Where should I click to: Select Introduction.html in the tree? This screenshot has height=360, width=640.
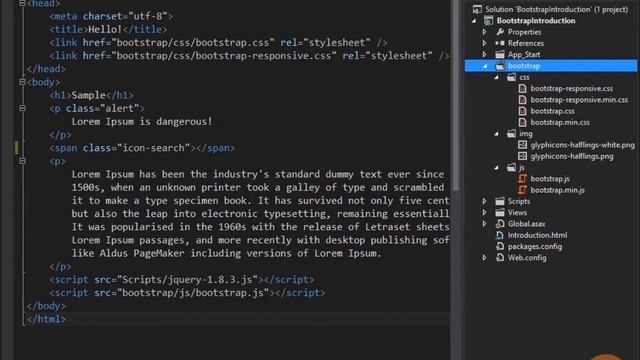tap(537, 235)
